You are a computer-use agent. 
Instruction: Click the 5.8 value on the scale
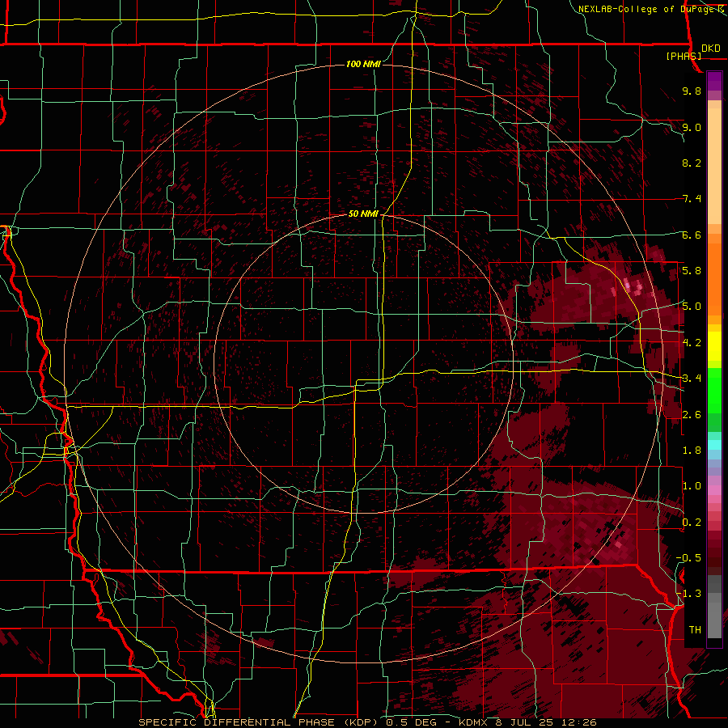coord(692,270)
